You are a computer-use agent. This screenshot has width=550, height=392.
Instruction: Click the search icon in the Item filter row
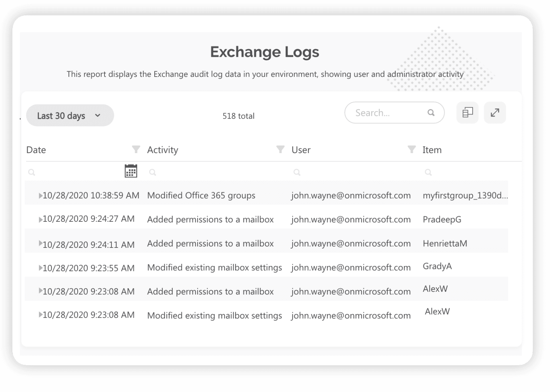[428, 172]
